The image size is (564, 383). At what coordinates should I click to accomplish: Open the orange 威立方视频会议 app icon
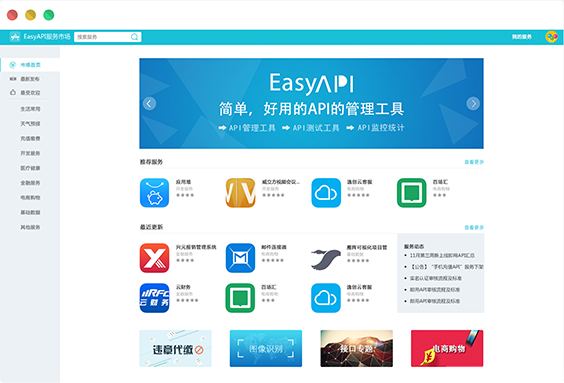click(240, 193)
